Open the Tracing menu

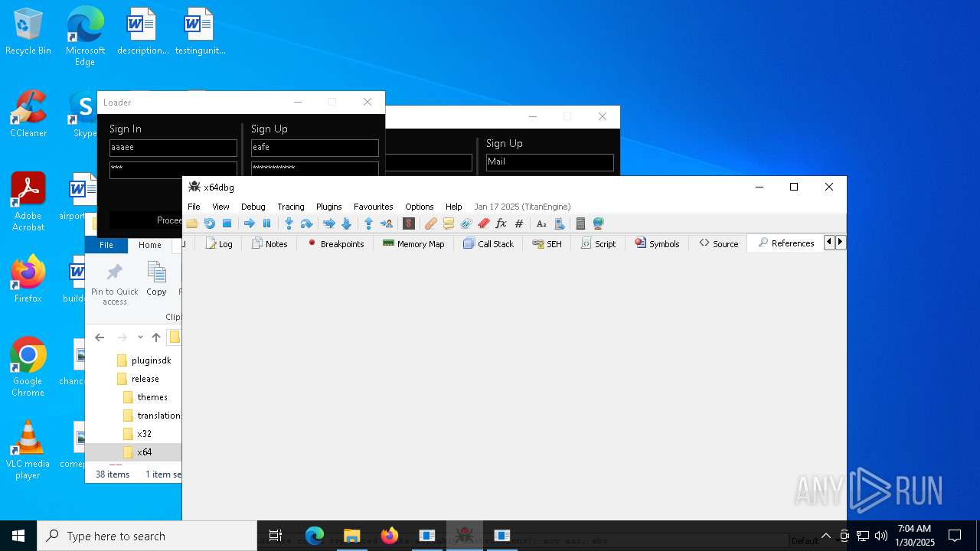point(290,207)
